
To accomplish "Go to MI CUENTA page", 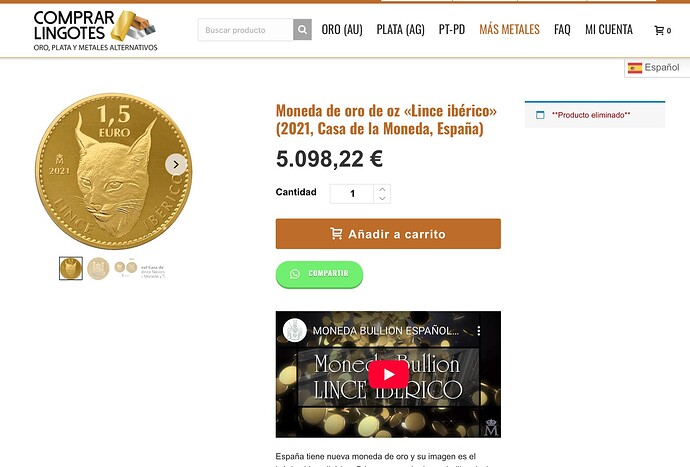I will (x=609, y=29).
